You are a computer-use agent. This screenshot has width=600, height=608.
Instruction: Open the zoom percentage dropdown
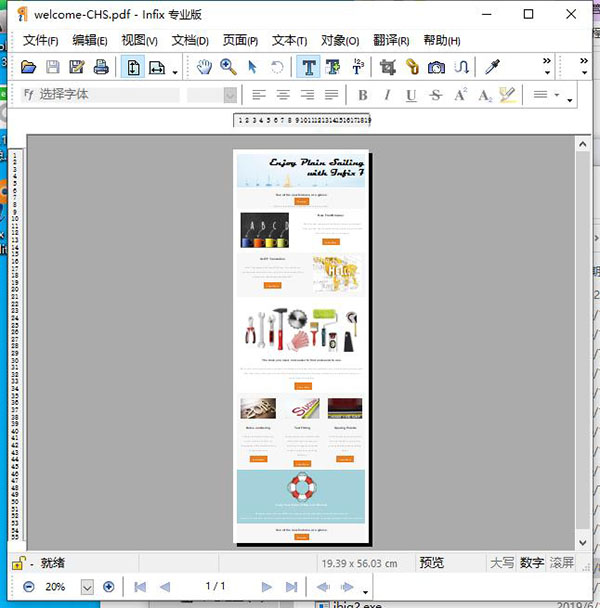pos(87,586)
